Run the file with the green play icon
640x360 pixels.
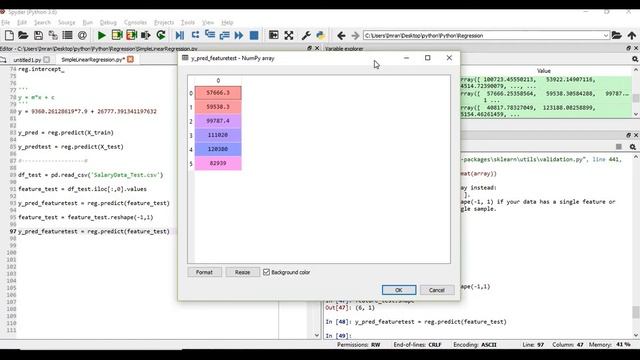tap(102, 36)
